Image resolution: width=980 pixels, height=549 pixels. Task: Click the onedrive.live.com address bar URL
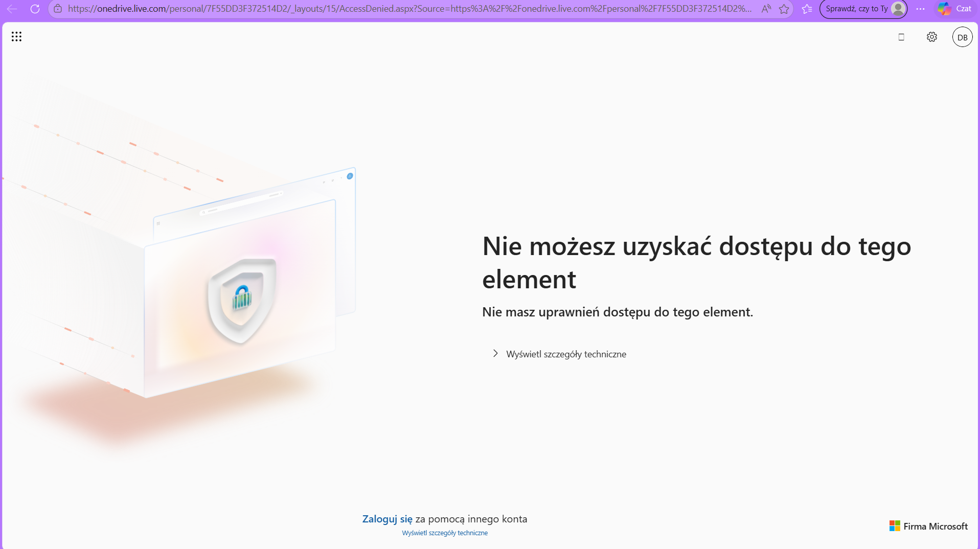pos(409,9)
